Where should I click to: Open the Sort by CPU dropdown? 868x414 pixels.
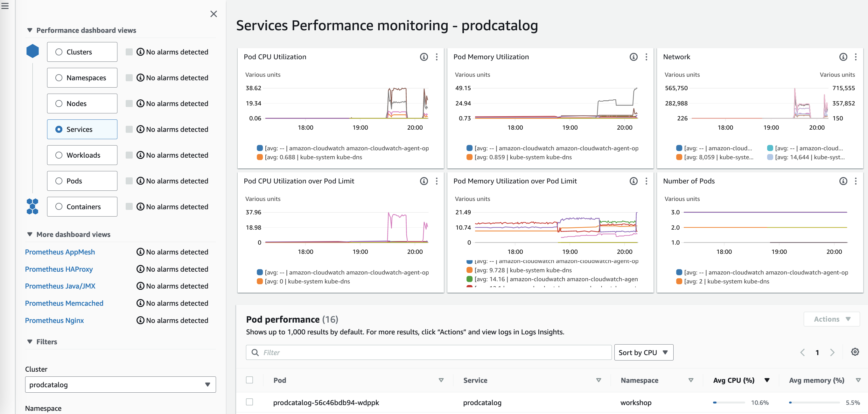[643, 352]
